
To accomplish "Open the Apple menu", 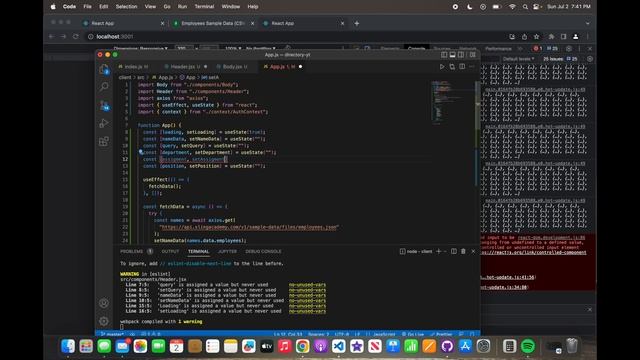I will tap(53, 7).
